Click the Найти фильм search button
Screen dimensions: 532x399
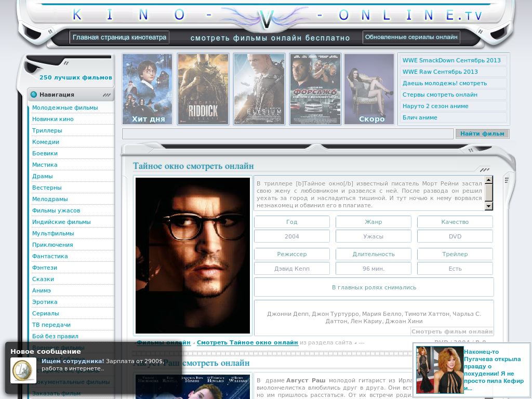[482, 134]
